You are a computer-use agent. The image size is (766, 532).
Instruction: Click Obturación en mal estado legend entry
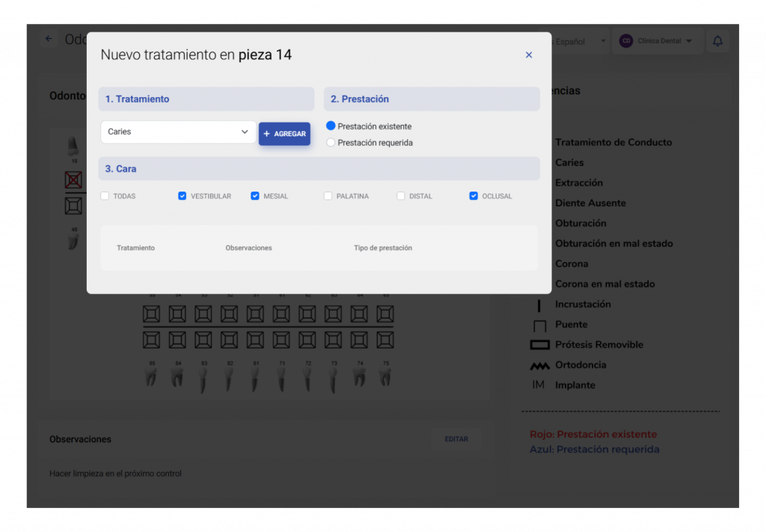[x=614, y=244]
